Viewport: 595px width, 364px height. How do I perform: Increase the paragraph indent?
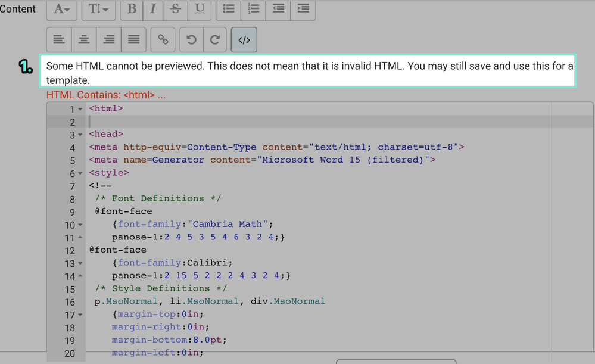pos(303,9)
